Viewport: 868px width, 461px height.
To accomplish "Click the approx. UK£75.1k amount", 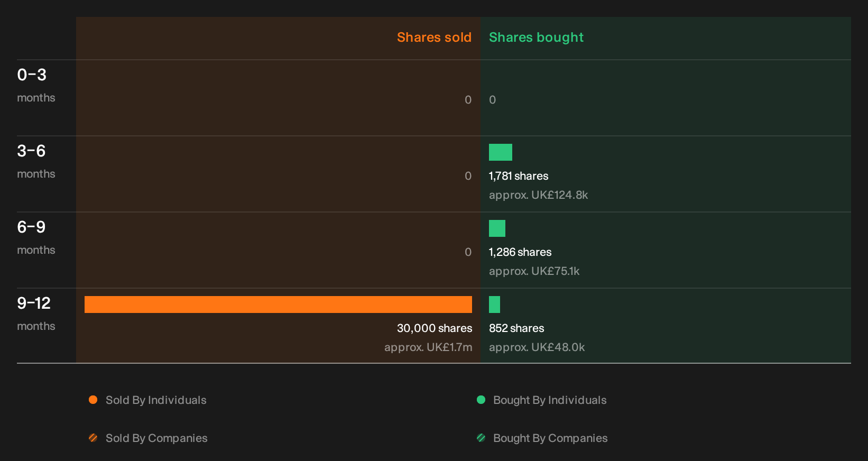I will coord(534,271).
